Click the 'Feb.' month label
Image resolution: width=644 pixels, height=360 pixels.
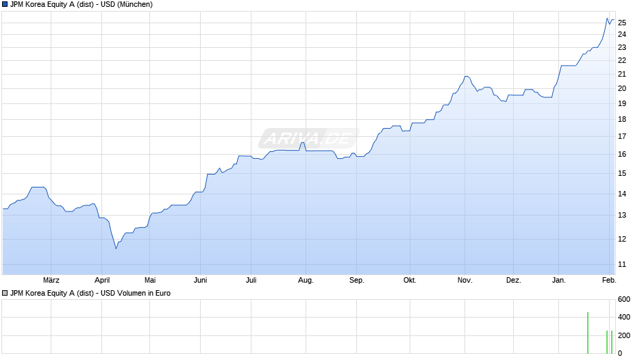click(609, 280)
